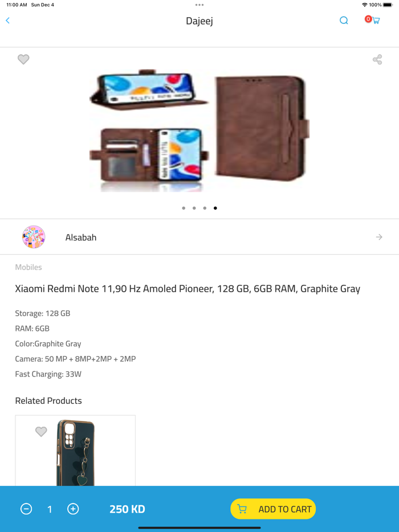Share this product via the share icon
The height and width of the screenshot is (532, 399).
pyautogui.click(x=377, y=60)
